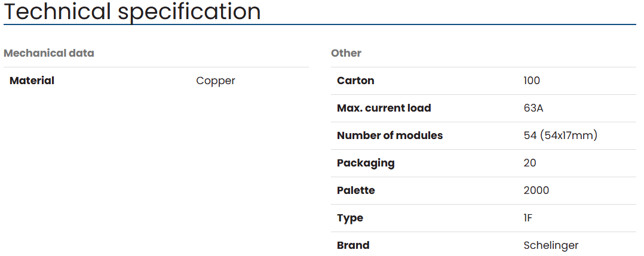The width and height of the screenshot is (644, 256).
Task: Click the Number of modules label
Action: (390, 135)
